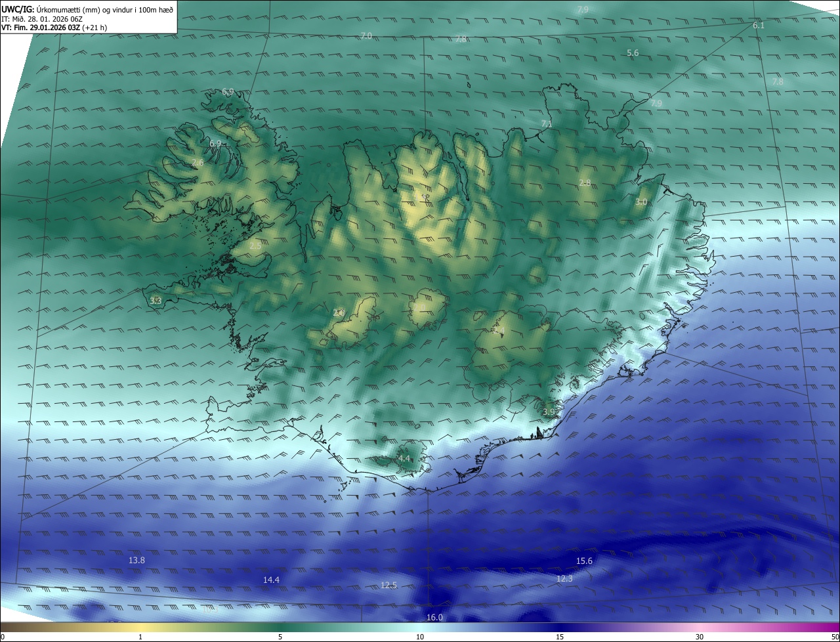840x642 pixels.
Task: Click the 3.9 value label on the map
Action: (x=549, y=412)
